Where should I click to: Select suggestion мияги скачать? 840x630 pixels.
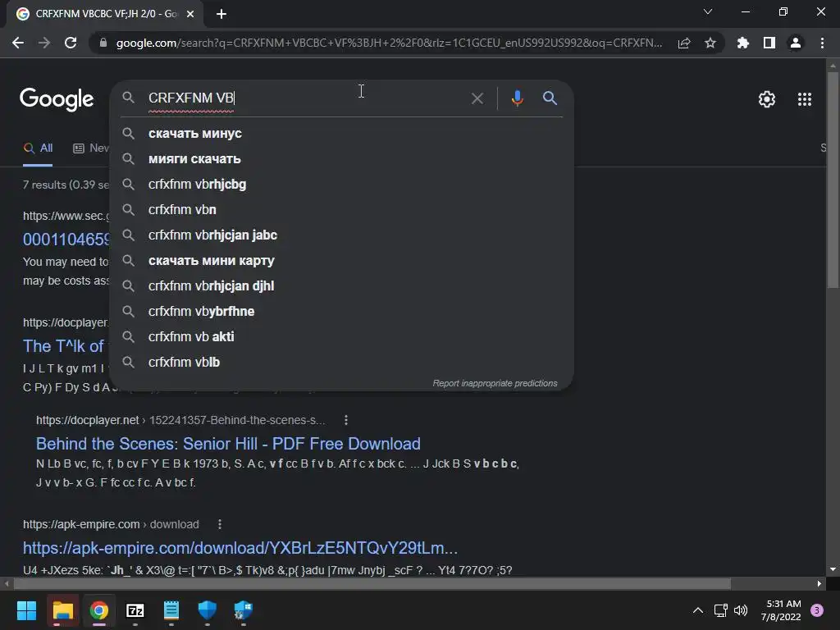pos(342,158)
